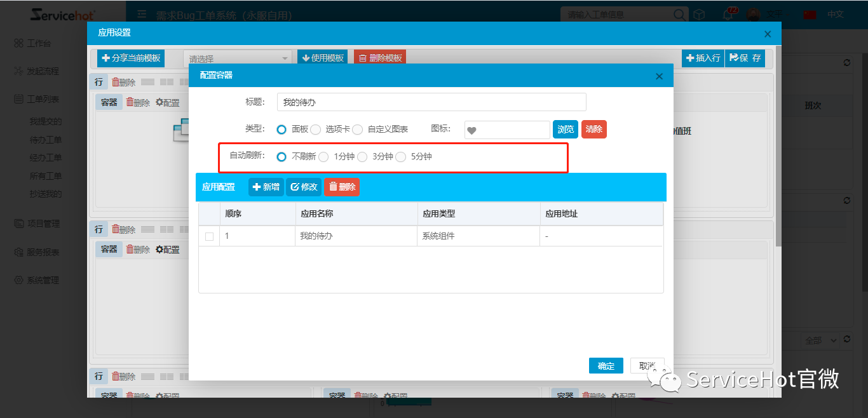The width and height of the screenshot is (868, 418).
Task: Click the 浏览 browse button
Action: 565,130
